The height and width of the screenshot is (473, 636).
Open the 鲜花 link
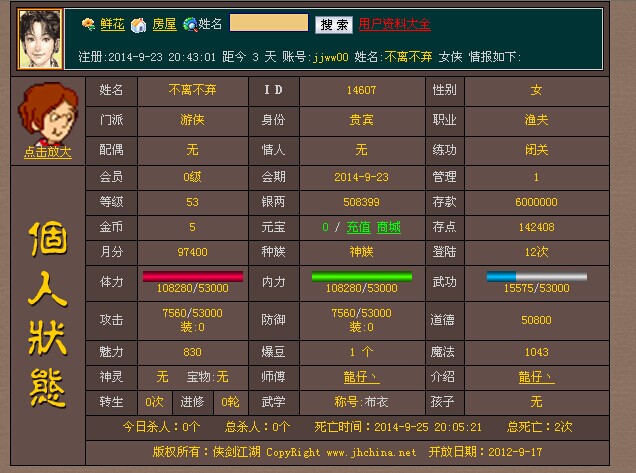coord(112,24)
